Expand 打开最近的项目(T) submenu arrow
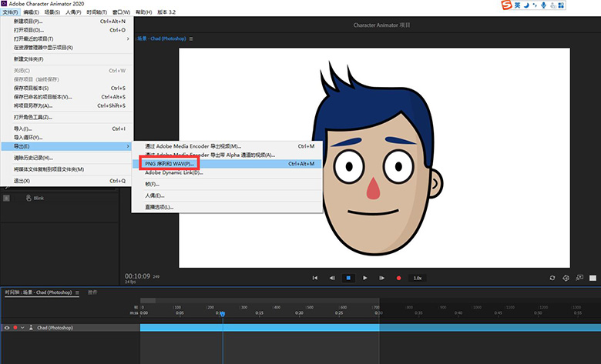601x364 pixels. point(128,38)
